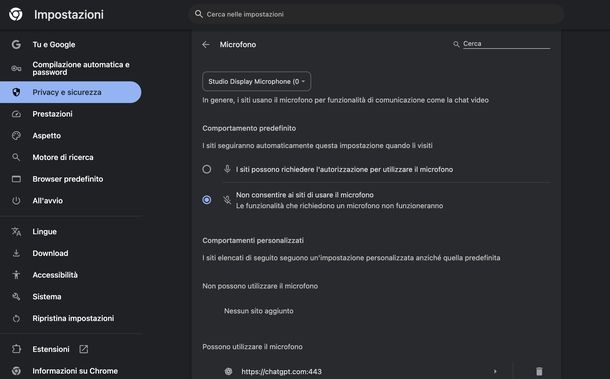
Task: Expand chatgpt.com details with the chevron
Action: pos(495,371)
